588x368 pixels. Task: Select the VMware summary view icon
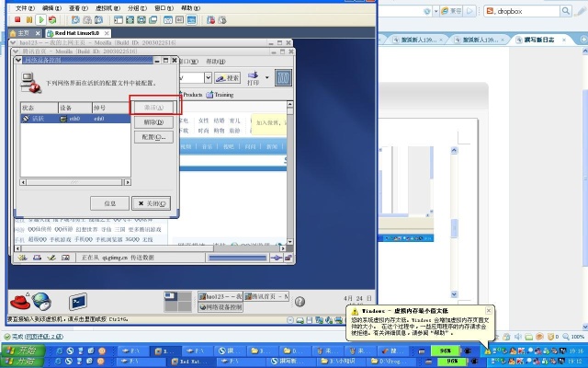(168, 20)
